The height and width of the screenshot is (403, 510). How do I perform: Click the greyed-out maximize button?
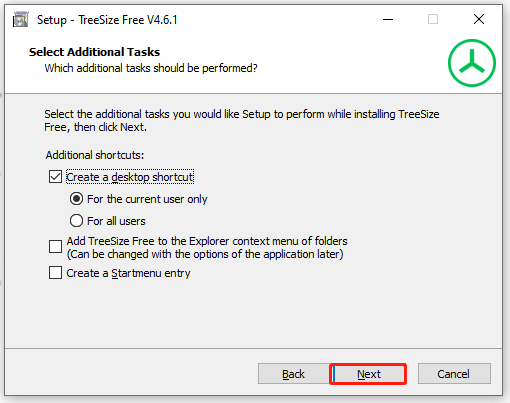coord(433,19)
